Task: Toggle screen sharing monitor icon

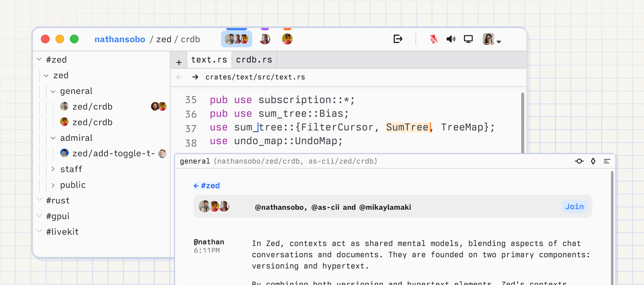Action: [468, 39]
